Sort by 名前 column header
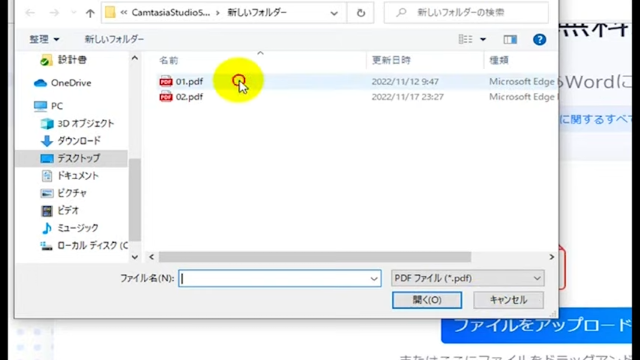This screenshot has width=640, height=360. tap(169, 60)
